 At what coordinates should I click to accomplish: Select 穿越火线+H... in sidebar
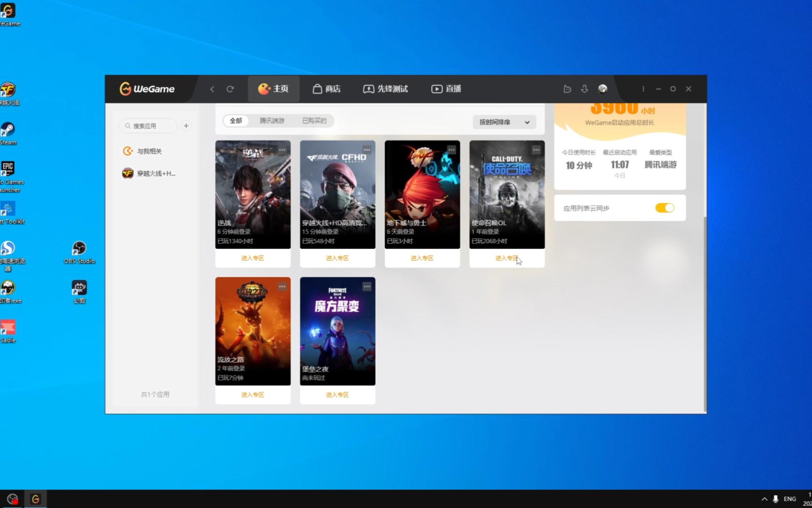pos(149,174)
